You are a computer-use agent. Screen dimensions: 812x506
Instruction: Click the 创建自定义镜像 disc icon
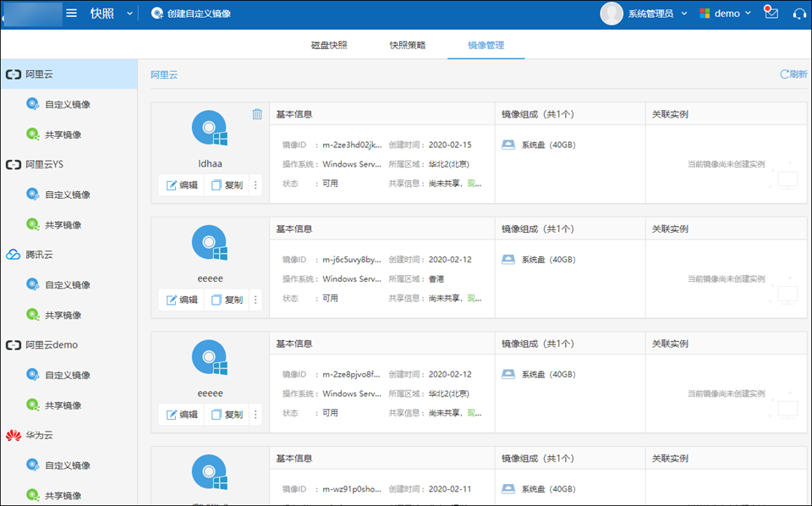[x=157, y=14]
